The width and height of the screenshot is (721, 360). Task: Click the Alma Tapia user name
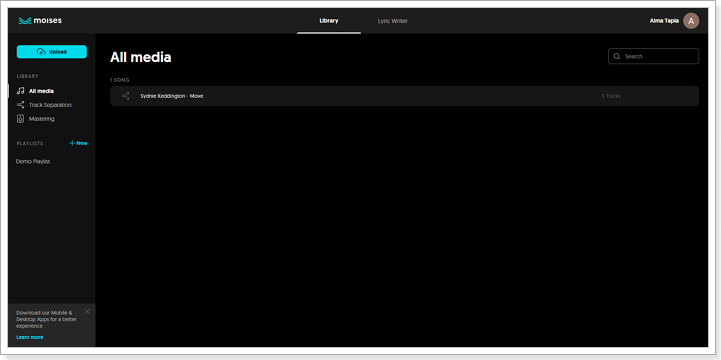[664, 21]
